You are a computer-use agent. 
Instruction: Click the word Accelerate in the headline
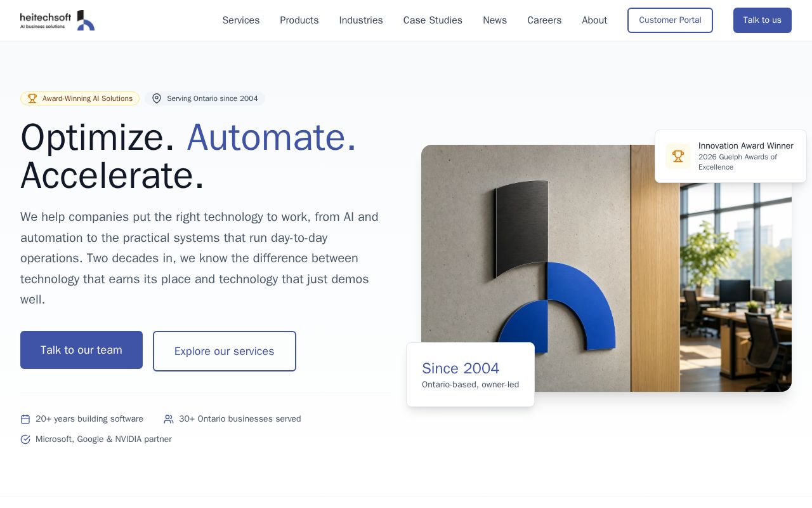(112, 176)
